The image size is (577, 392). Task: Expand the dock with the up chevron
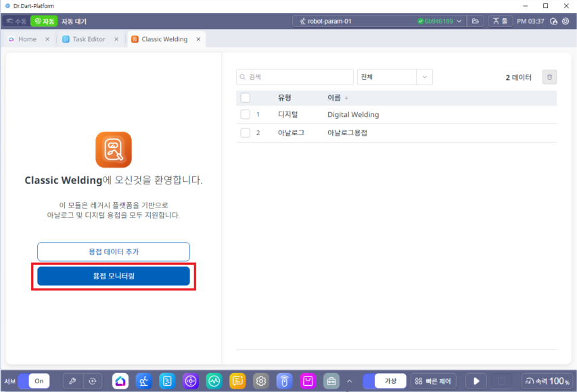tap(350, 381)
